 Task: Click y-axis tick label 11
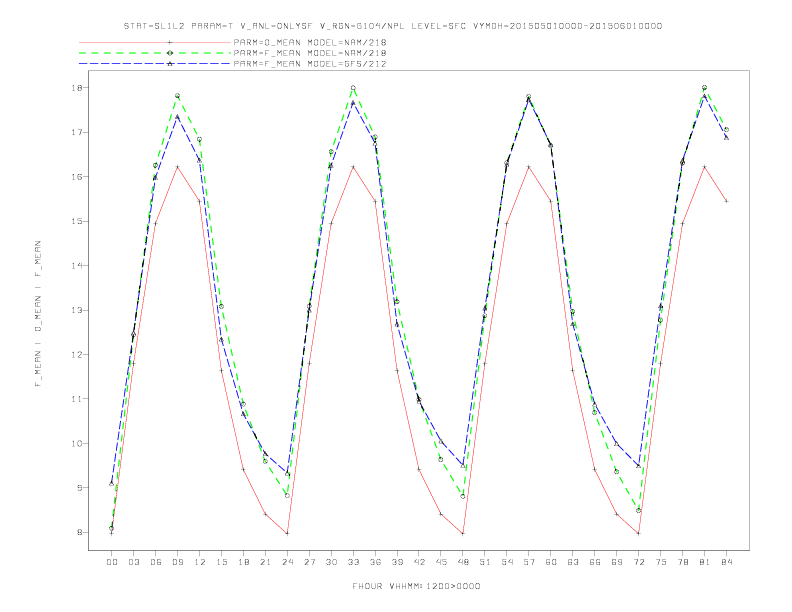[x=77, y=399]
